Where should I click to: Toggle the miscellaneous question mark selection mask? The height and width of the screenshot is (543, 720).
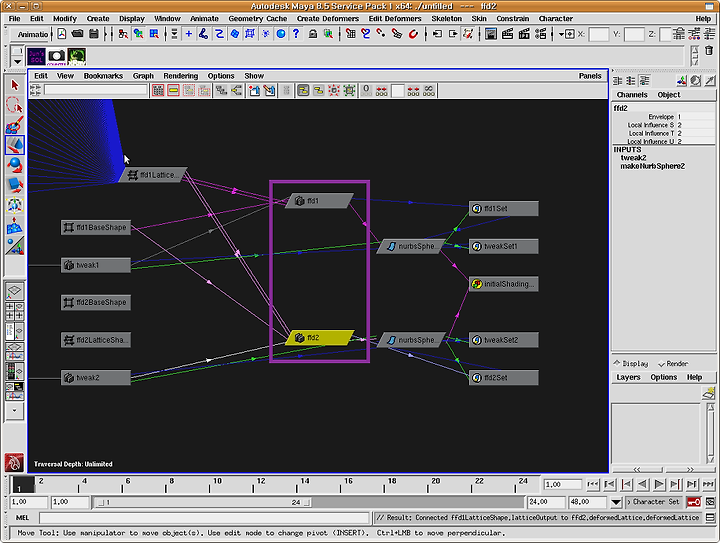296,34
